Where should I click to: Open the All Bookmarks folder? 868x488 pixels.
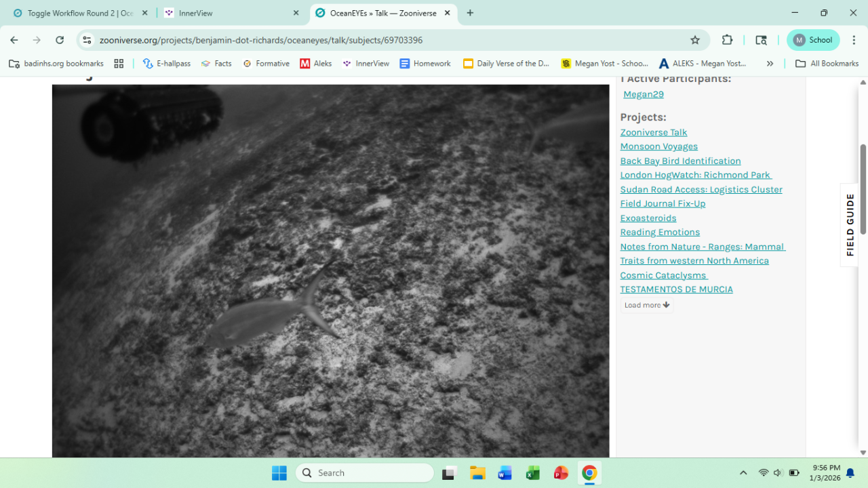(827, 63)
